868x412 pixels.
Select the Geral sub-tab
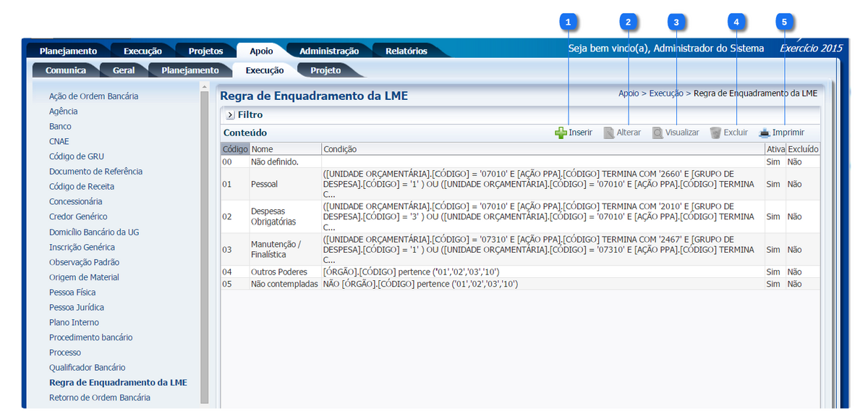click(123, 71)
